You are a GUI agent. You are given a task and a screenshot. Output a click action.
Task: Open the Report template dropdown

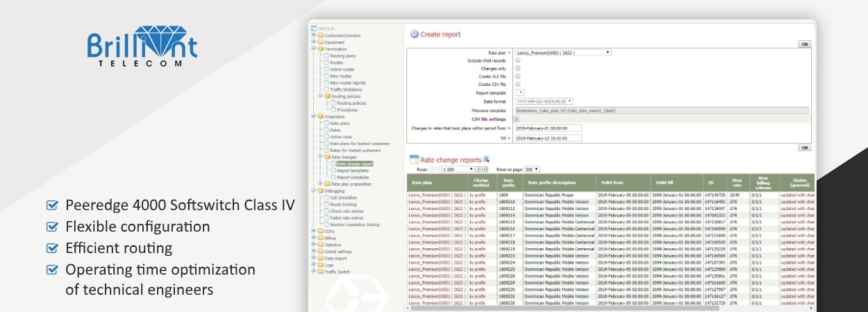pos(519,92)
